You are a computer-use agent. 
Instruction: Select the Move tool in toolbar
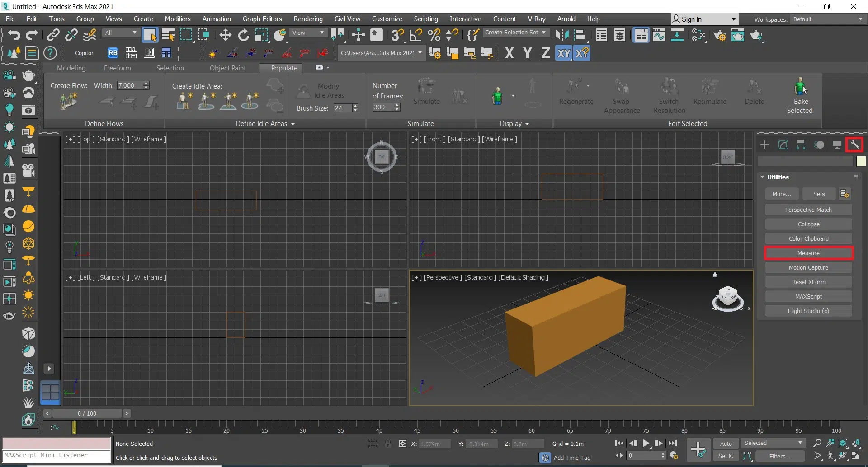click(225, 35)
